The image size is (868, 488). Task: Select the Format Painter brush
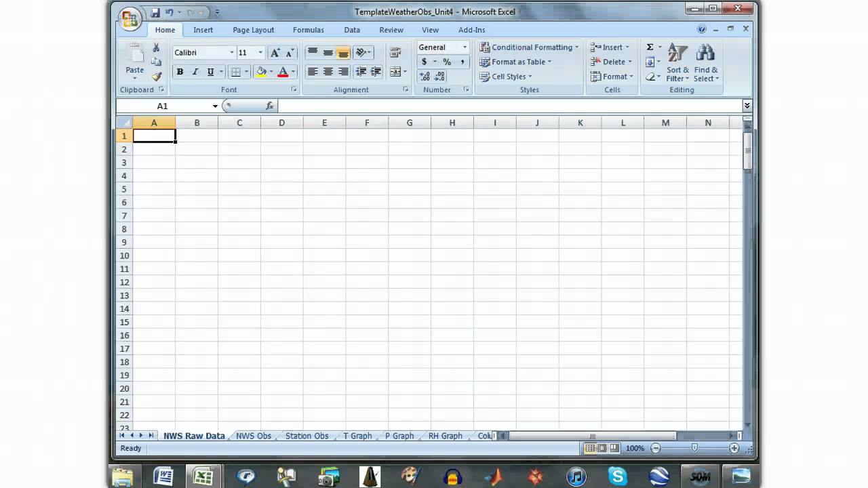(x=156, y=77)
